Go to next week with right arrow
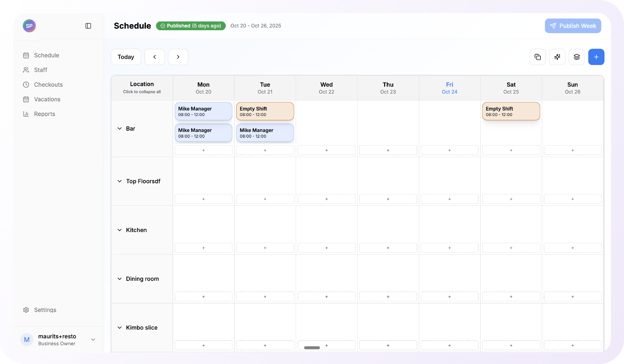The width and height of the screenshot is (624, 364). 178,57
